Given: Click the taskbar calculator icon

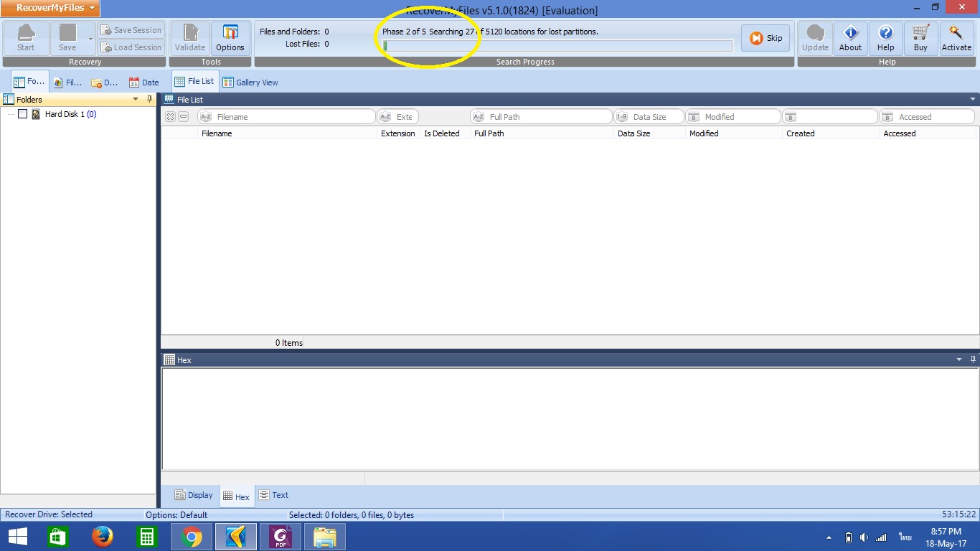Looking at the screenshot, I should [147, 537].
